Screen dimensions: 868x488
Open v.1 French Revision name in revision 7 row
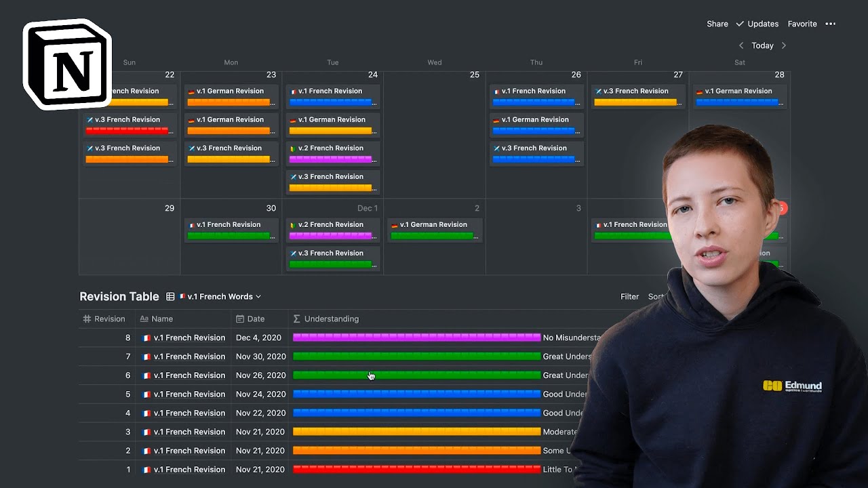tap(189, 357)
